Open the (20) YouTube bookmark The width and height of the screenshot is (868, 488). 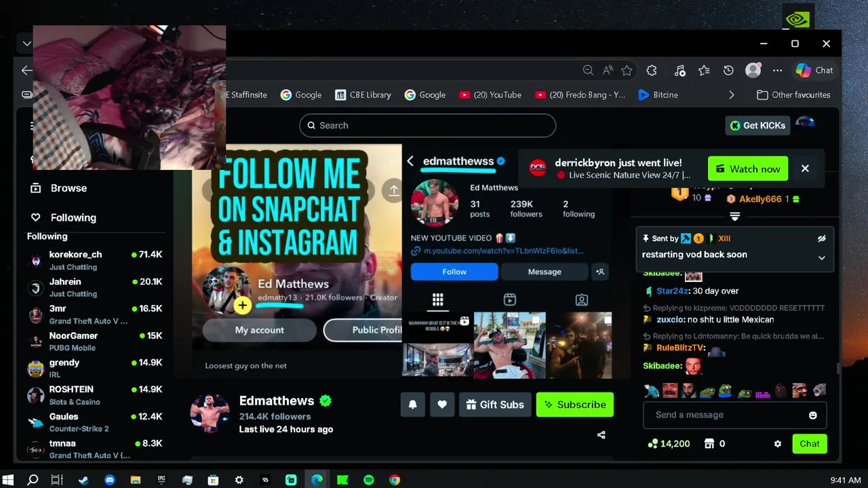(490, 95)
